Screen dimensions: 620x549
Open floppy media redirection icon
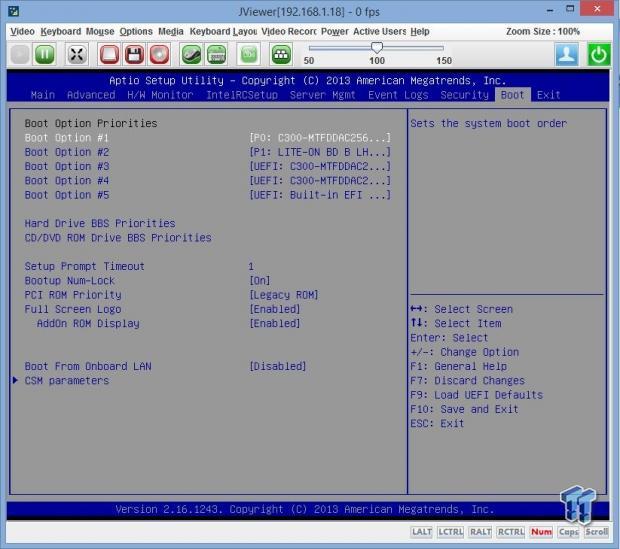(x=134, y=54)
